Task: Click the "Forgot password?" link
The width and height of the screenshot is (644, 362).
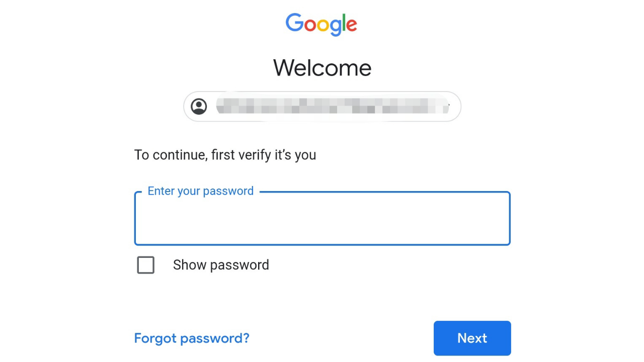Action: tap(192, 338)
